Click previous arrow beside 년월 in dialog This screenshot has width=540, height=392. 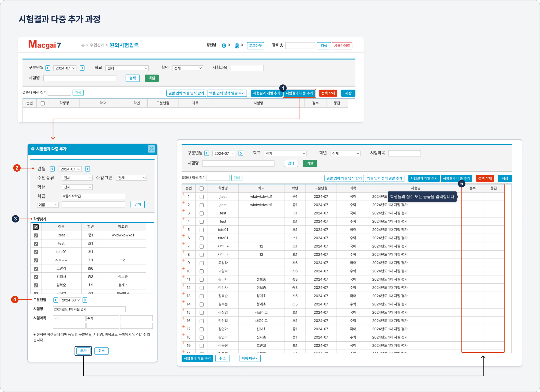coord(53,169)
